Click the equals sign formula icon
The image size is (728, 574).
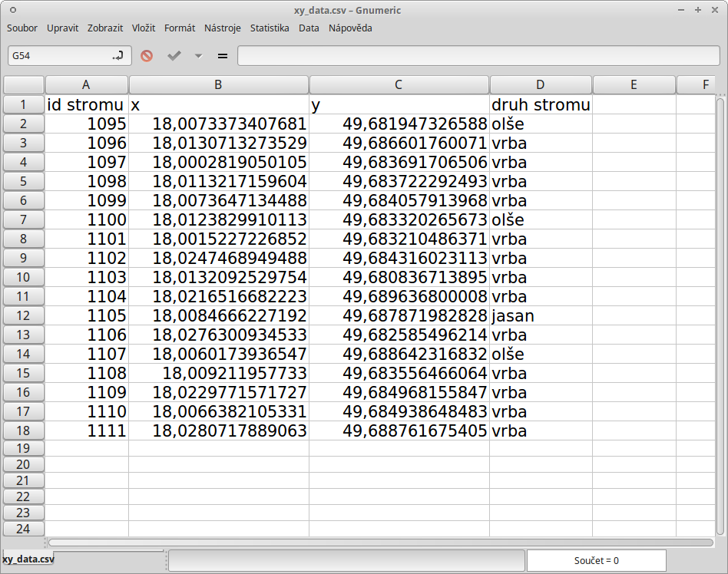223,56
